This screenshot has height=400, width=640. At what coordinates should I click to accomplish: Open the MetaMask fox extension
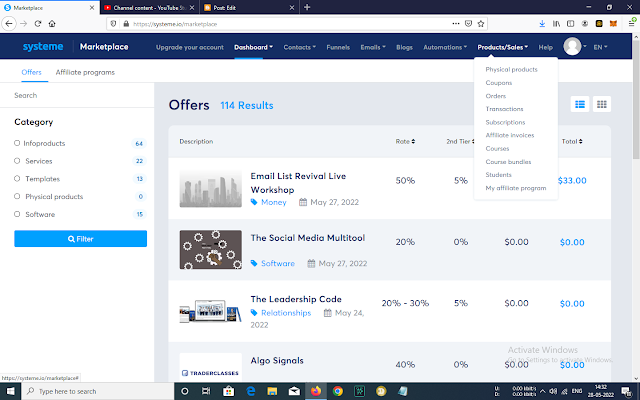coord(613,24)
